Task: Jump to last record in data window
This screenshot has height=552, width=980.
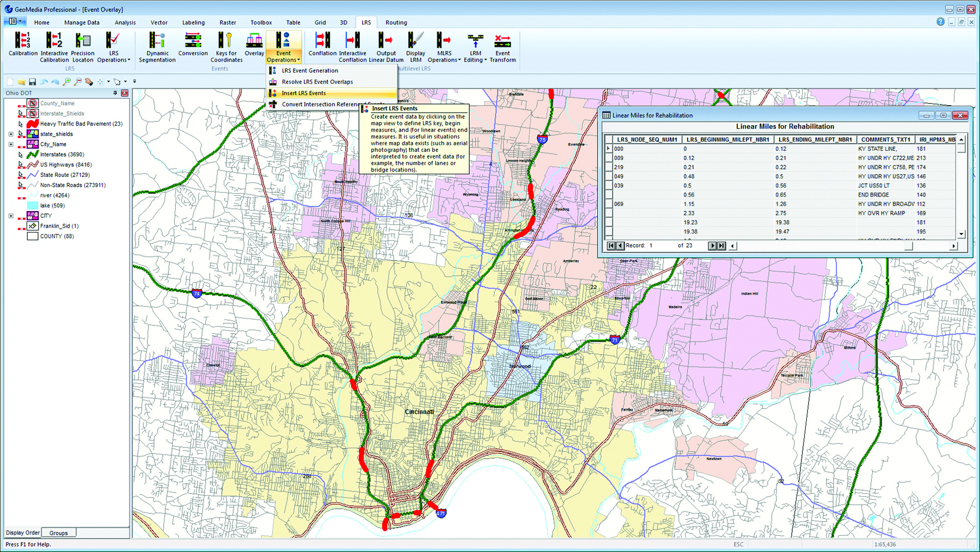Action: 721,246
